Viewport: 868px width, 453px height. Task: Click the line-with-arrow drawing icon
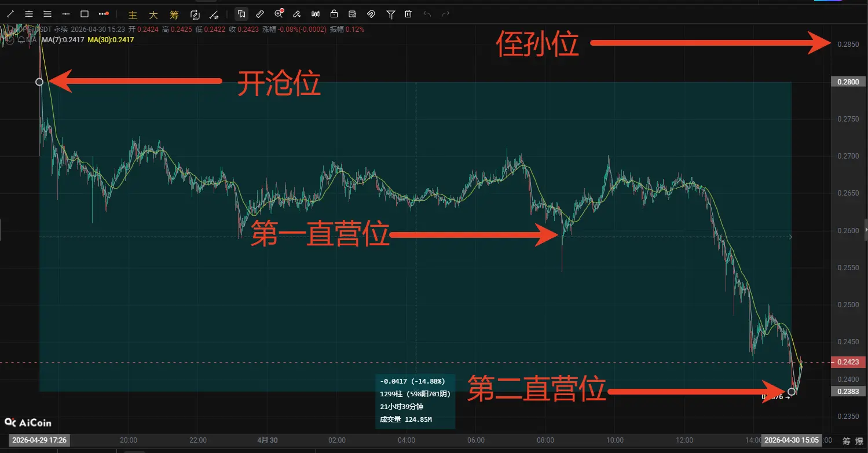point(214,14)
